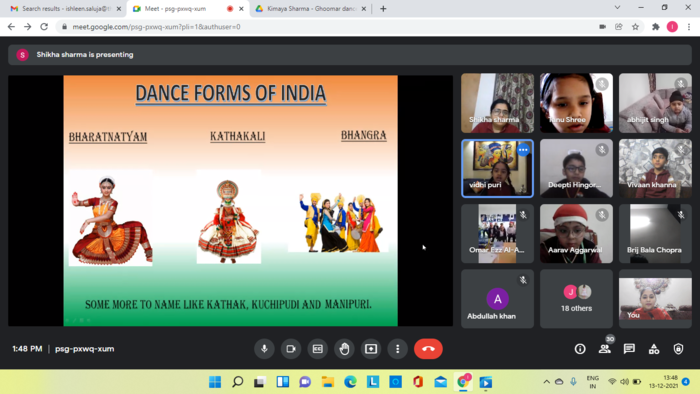Open the in-call chat panel
700x394 pixels.
(629, 349)
